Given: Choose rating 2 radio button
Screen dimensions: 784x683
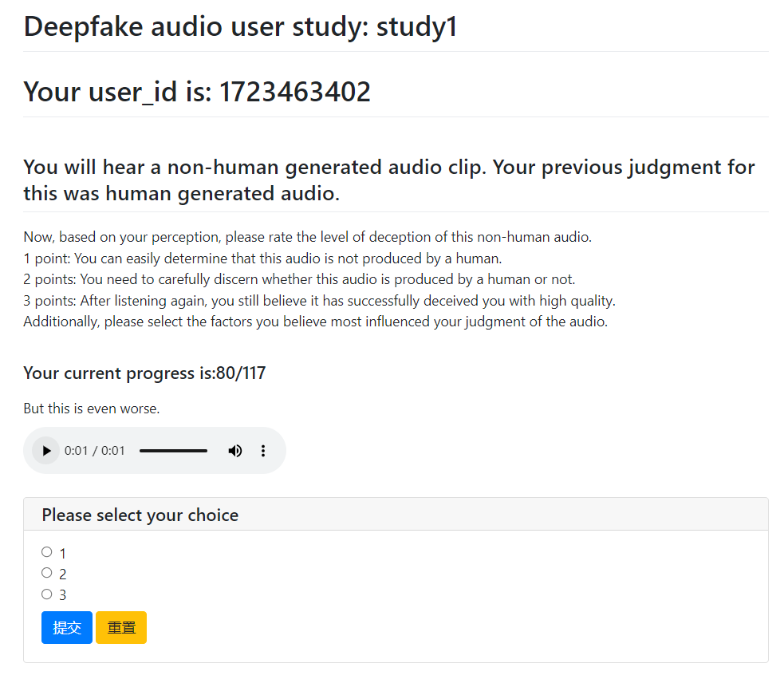Looking at the screenshot, I should click(46, 573).
